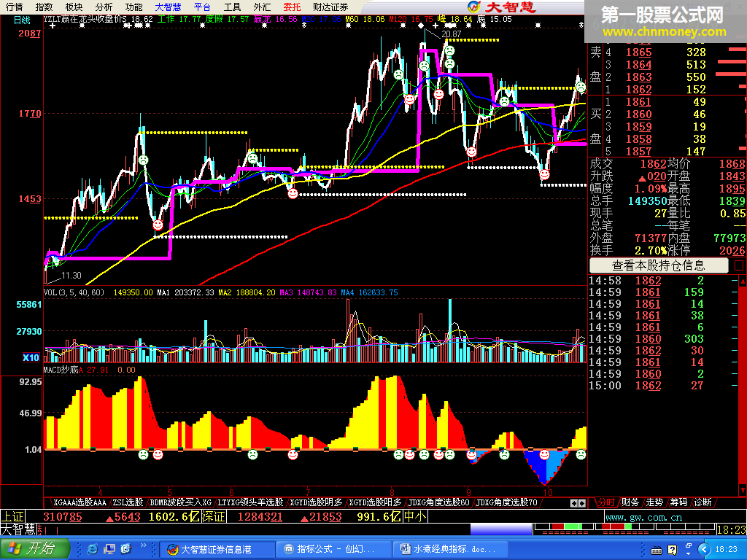Select the first XGYD选股阴多 tab
The width and height of the screenshot is (747, 560).
(316, 502)
